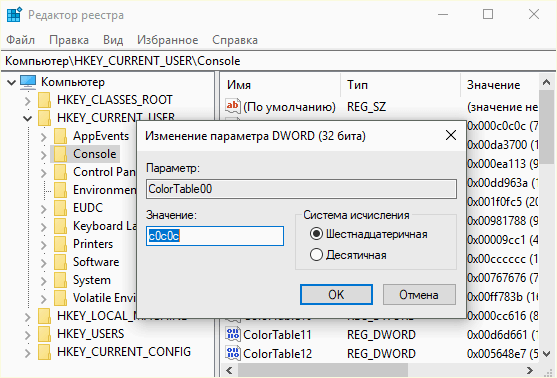Screen dimensions: 557x378
Task: Expand the AppEvents subkey
Action: pyautogui.click(x=43, y=137)
